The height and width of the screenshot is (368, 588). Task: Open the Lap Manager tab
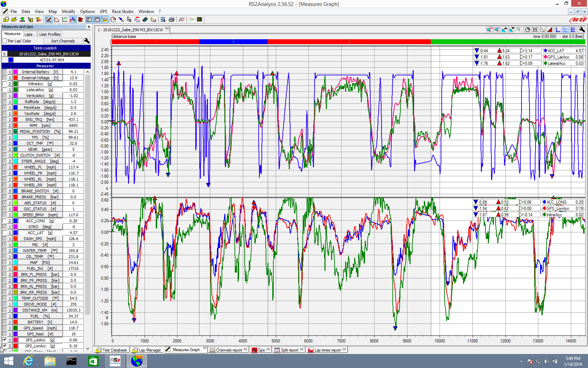147,350
